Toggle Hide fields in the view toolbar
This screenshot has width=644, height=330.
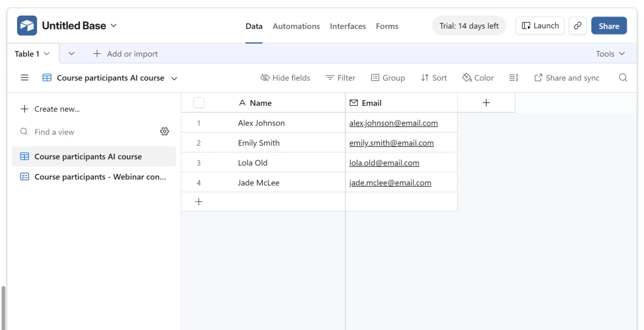click(x=285, y=78)
